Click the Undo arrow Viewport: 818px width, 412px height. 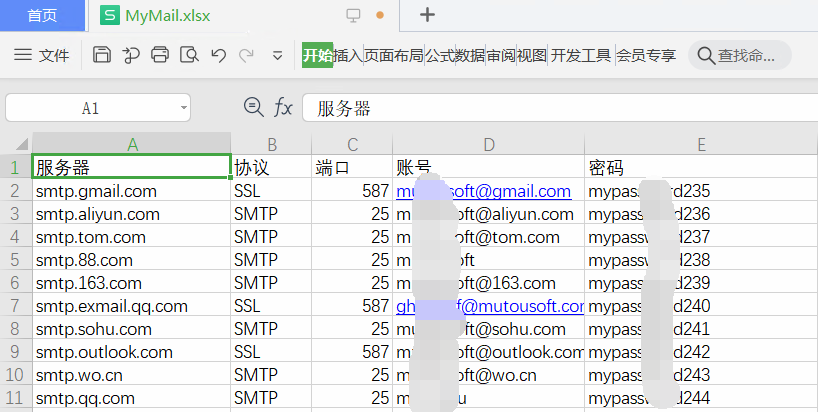tap(219, 55)
